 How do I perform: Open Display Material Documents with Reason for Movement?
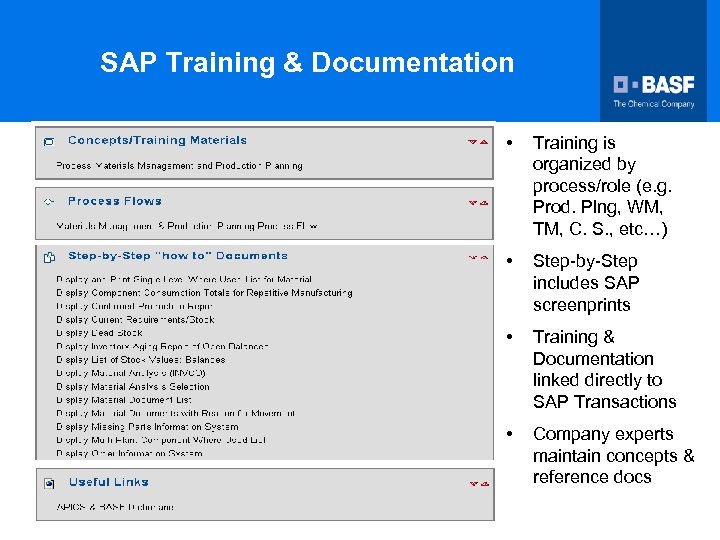[x=175, y=413]
